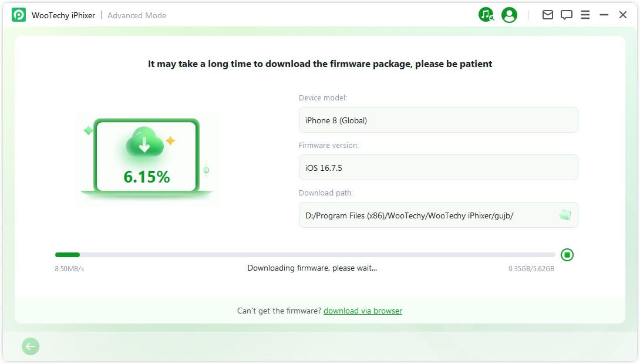Click the Downloading firmware status text
This screenshot has width=640, height=364.
pyautogui.click(x=312, y=268)
